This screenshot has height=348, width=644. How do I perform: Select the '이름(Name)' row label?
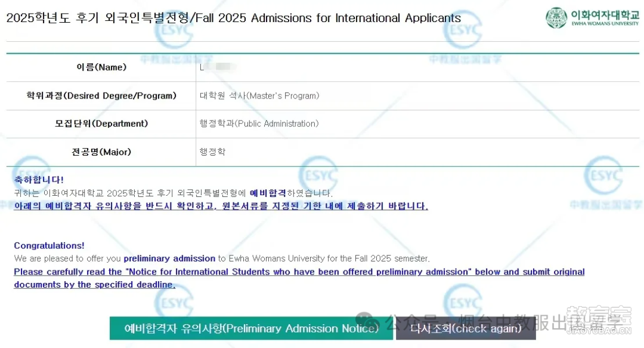click(x=101, y=67)
